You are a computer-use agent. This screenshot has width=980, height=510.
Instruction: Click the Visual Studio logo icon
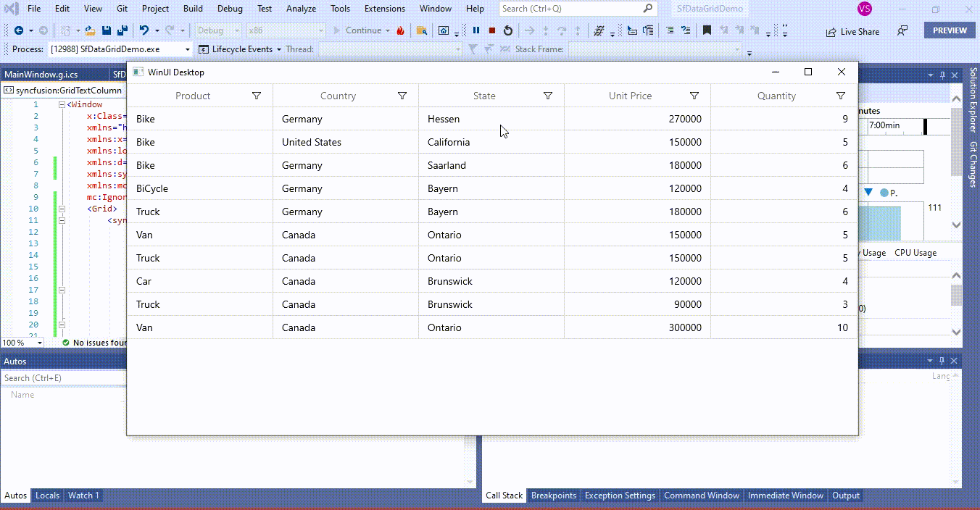click(x=11, y=9)
